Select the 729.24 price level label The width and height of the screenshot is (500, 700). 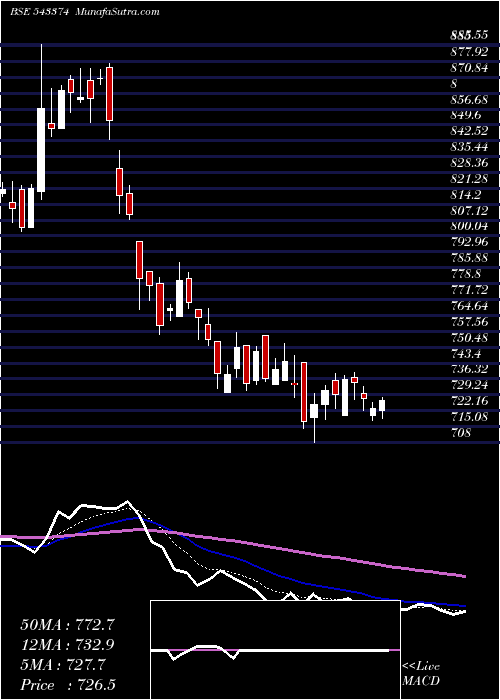[469, 384]
